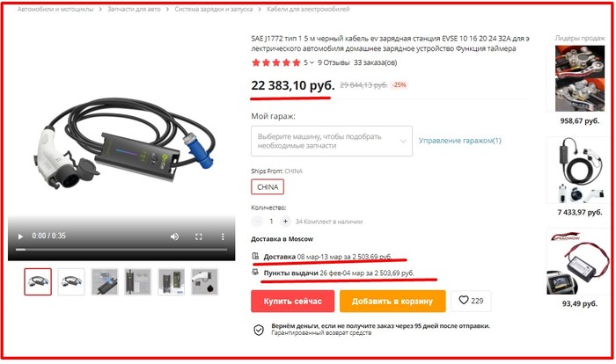Add item to wishlist with heart icon
Viewport: 616px width, 364px height.
coord(471,301)
